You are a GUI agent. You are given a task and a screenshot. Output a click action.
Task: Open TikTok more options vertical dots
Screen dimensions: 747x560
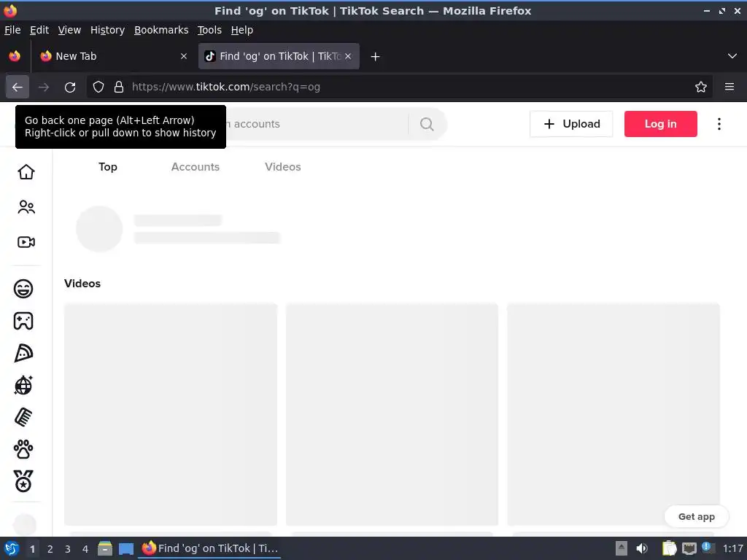(719, 124)
